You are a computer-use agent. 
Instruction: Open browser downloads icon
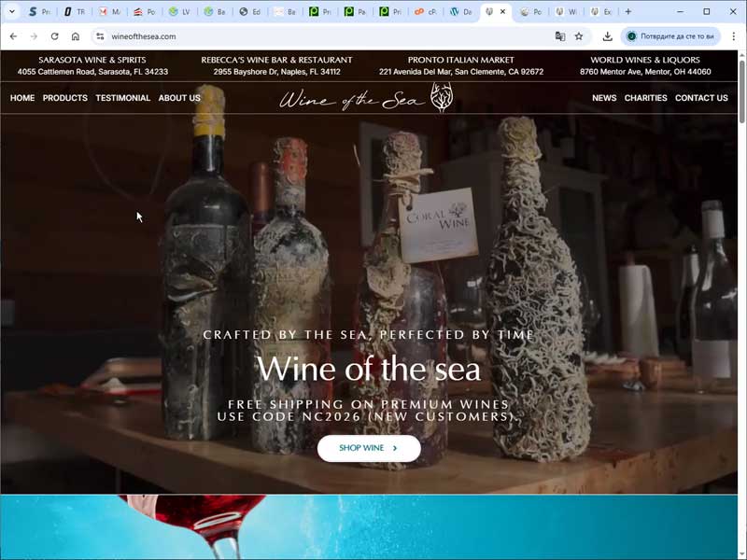click(x=608, y=36)
